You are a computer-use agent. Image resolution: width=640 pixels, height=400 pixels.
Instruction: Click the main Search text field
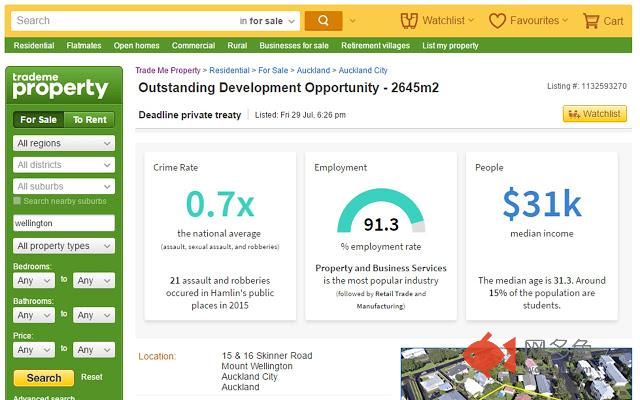click(x=124, y=21)
